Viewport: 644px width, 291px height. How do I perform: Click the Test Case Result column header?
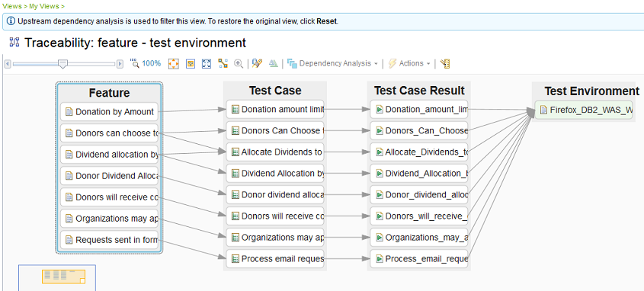tap(419, 91)
